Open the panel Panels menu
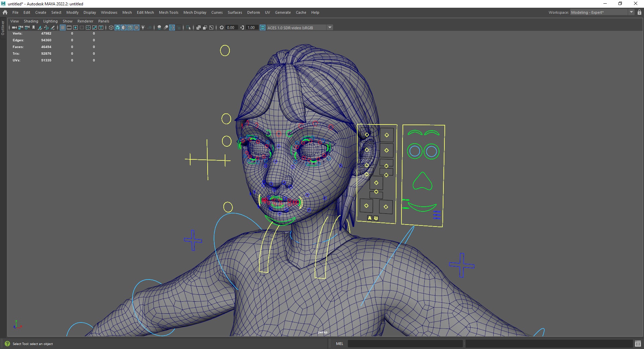 point(104,21)
